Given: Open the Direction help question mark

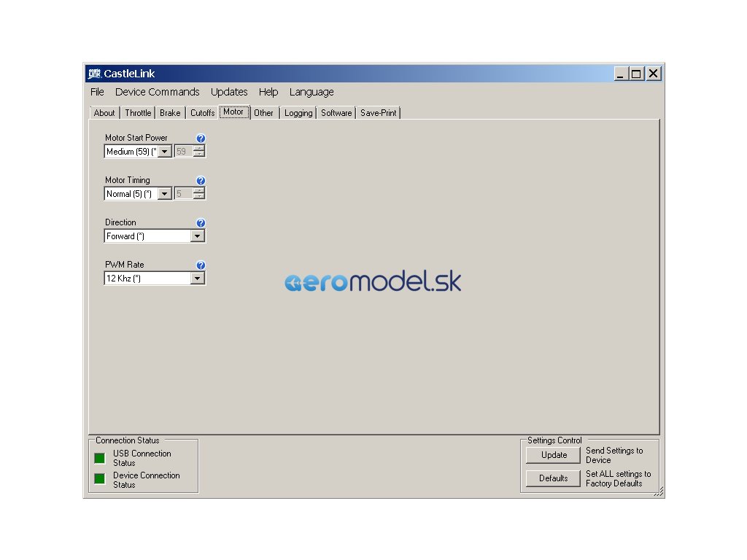Looking at the screenshot, I should 201,223.
